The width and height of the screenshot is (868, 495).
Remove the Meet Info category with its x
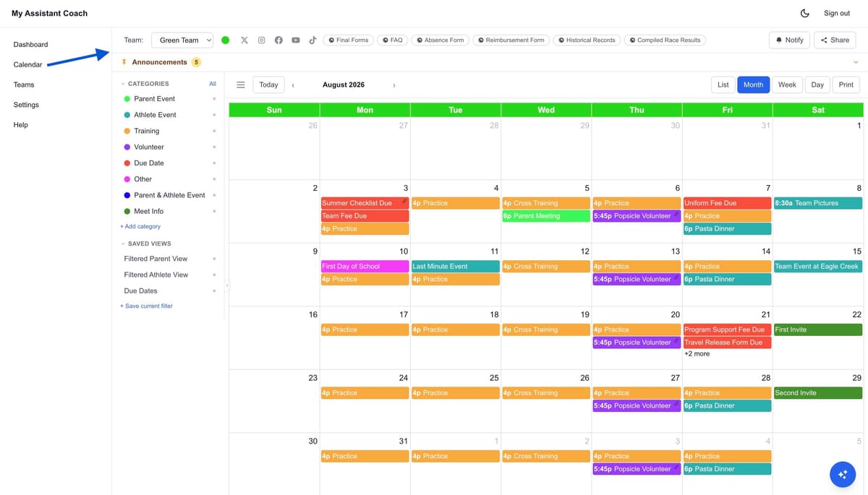pos(214,211)
